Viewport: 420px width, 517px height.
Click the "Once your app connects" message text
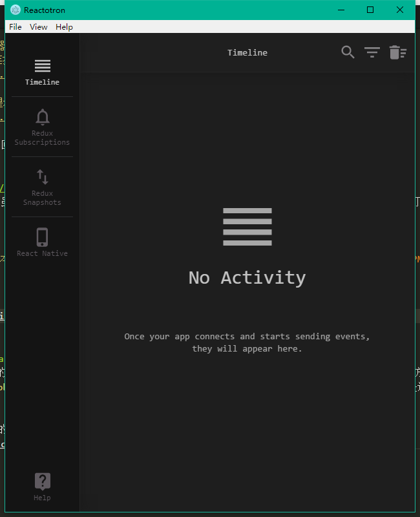coord(247,343)
